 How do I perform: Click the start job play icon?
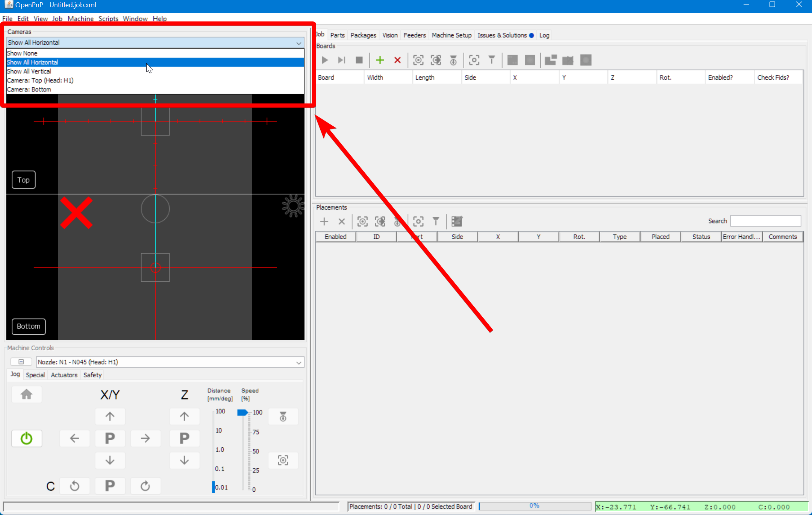coord(325,60)
